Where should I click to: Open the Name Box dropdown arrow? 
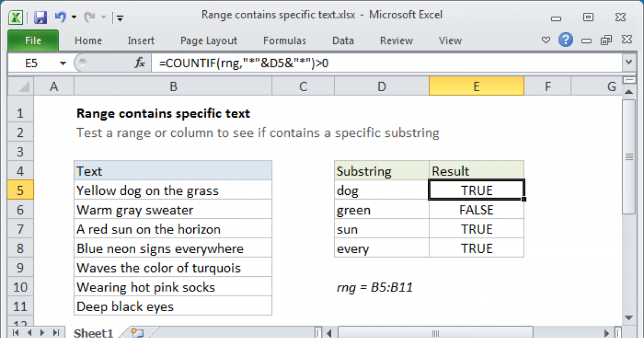click(x=63, y=63)
